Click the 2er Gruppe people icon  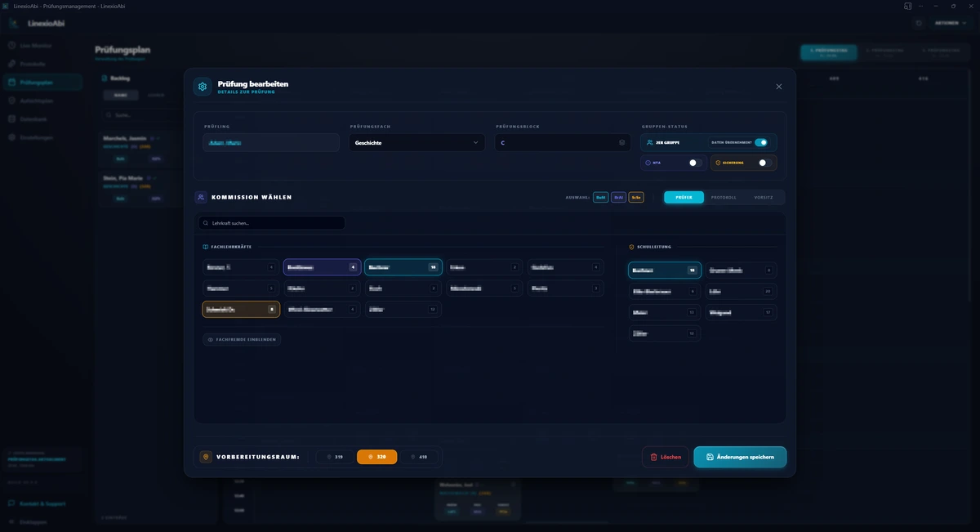650,142
